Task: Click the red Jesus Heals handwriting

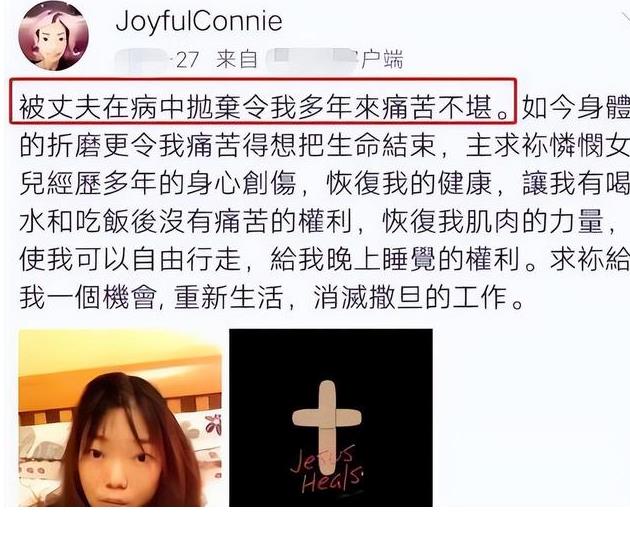Action: point(326,470)
